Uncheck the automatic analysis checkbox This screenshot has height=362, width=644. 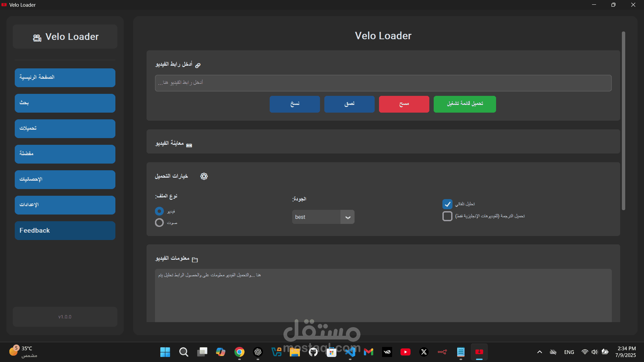(447, 204)
